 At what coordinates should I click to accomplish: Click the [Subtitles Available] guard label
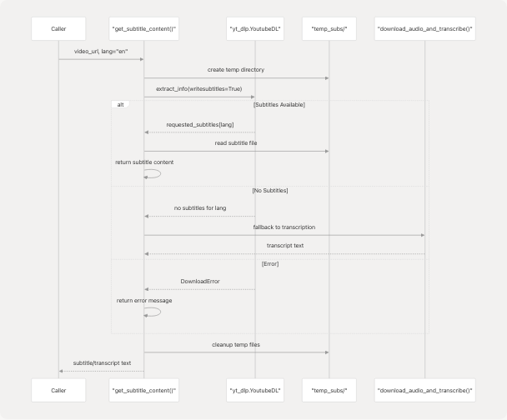[279, 105]
